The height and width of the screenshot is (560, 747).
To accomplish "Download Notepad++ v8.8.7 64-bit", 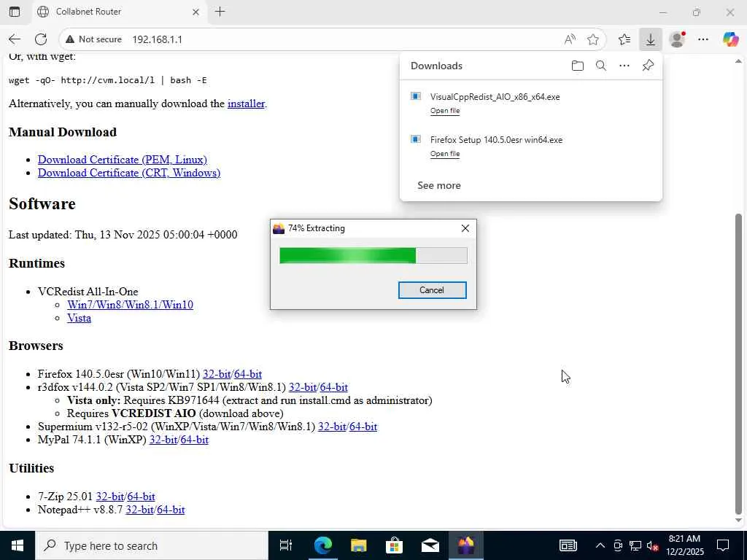I will [x=171, y=510].
